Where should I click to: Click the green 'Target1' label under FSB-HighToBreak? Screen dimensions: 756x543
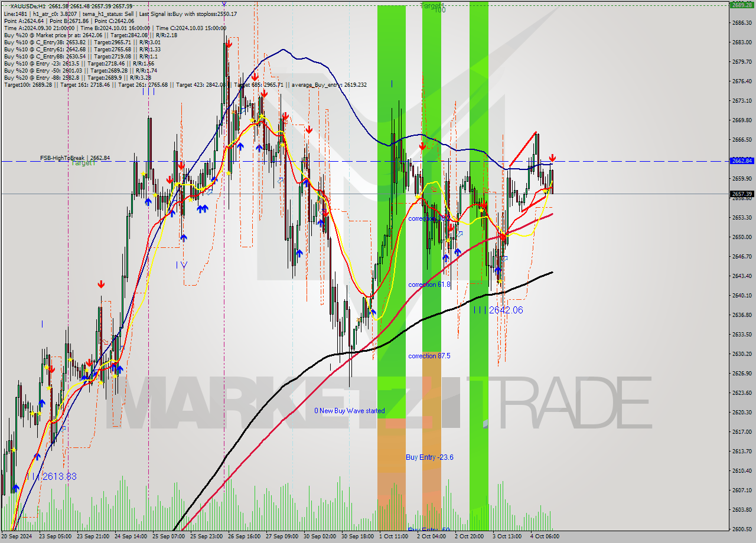point(83,163)
